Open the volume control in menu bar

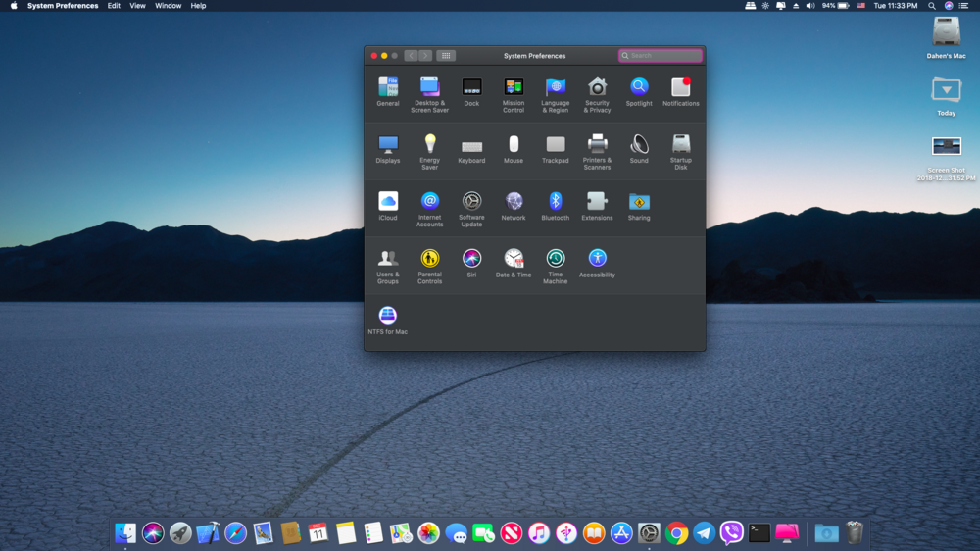pyautogui.click(x=810, y=6)
